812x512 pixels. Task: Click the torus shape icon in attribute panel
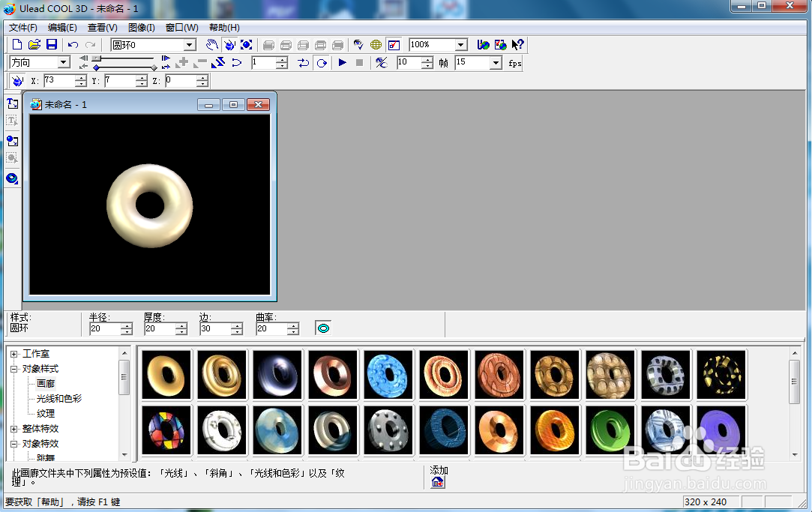coord(323,328)
